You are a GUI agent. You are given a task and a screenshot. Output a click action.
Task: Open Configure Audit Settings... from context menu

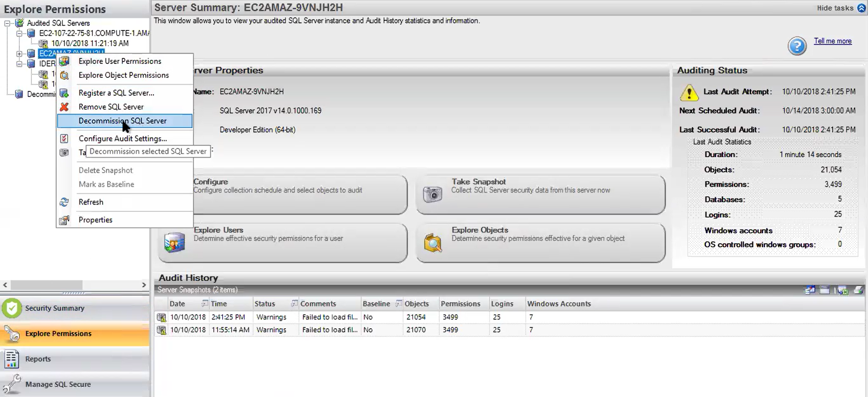pos(125,138)
